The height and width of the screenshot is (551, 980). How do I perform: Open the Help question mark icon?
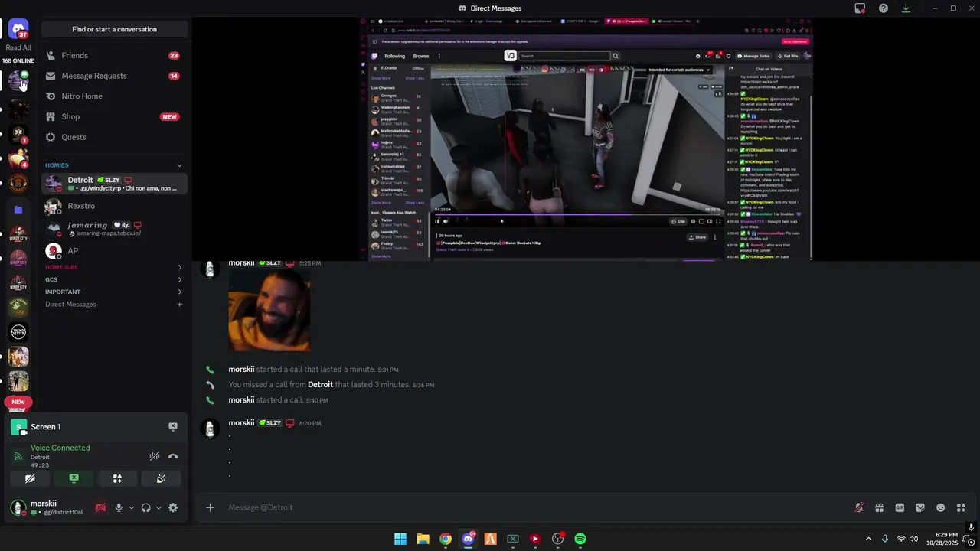[884, 8]
